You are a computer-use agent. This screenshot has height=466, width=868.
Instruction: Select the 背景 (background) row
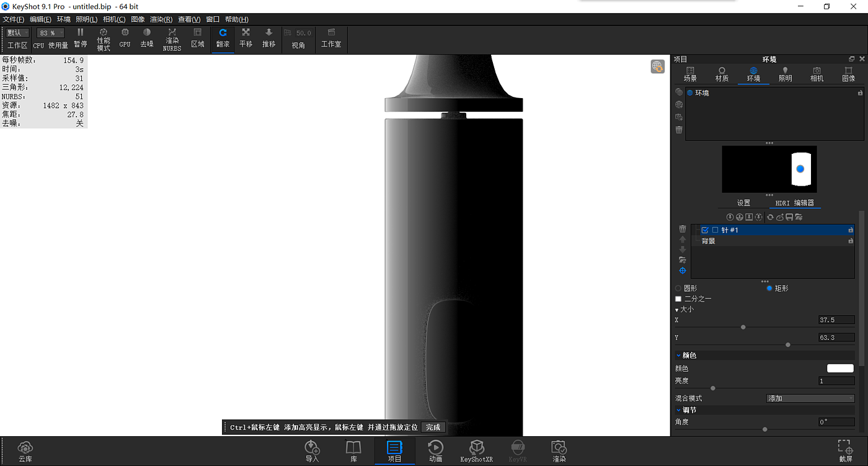click(x=773, y=241)
